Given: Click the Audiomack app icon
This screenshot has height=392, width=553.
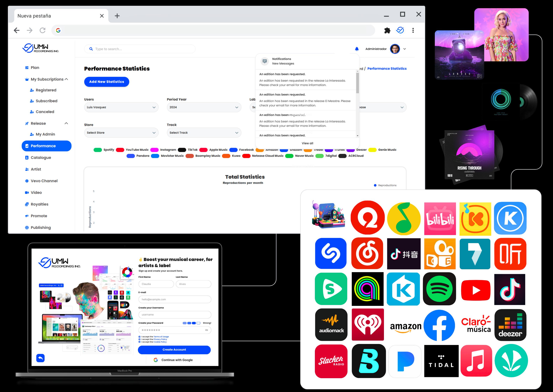Looking at the screenshot, I should [x=331, y=325].
